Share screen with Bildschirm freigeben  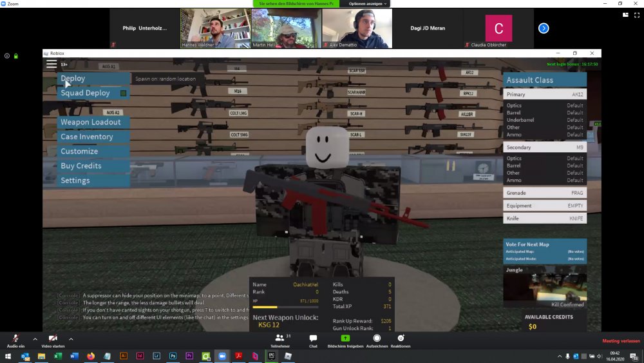[345, 341]
